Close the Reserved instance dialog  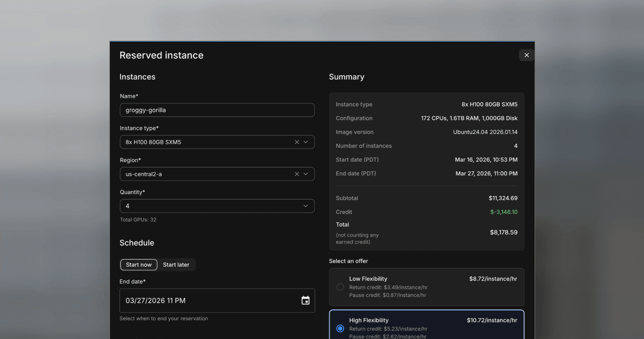pos(526,55)
